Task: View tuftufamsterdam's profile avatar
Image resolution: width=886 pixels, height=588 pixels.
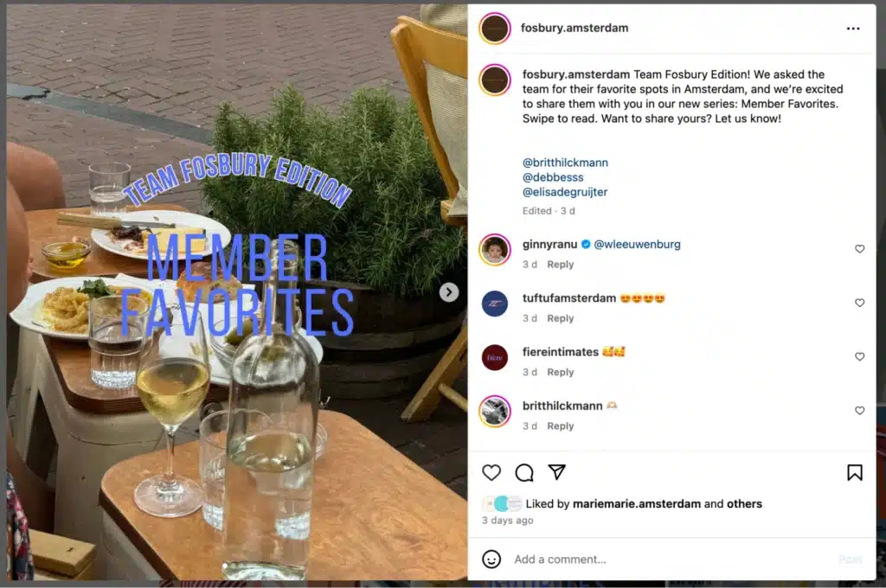Action: click(x=494, y=304)
